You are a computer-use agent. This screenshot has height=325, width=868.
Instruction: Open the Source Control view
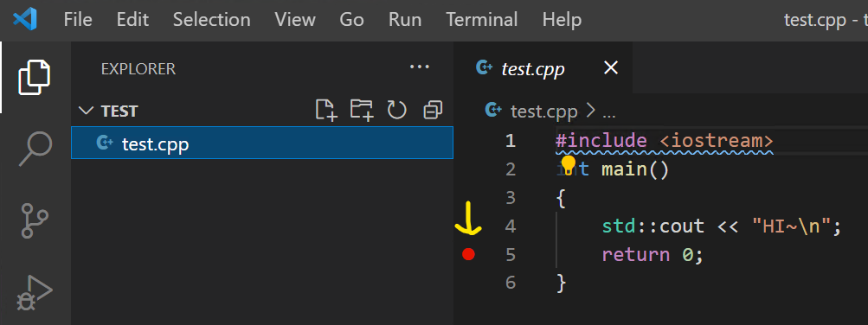(x=35, y=220)
